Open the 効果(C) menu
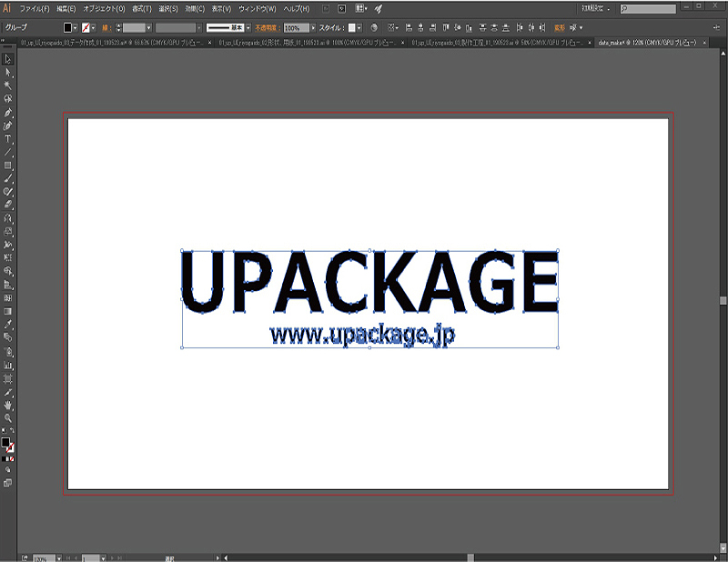The height and width of the screenshot is (562, 728). click(x=195, y=9)
